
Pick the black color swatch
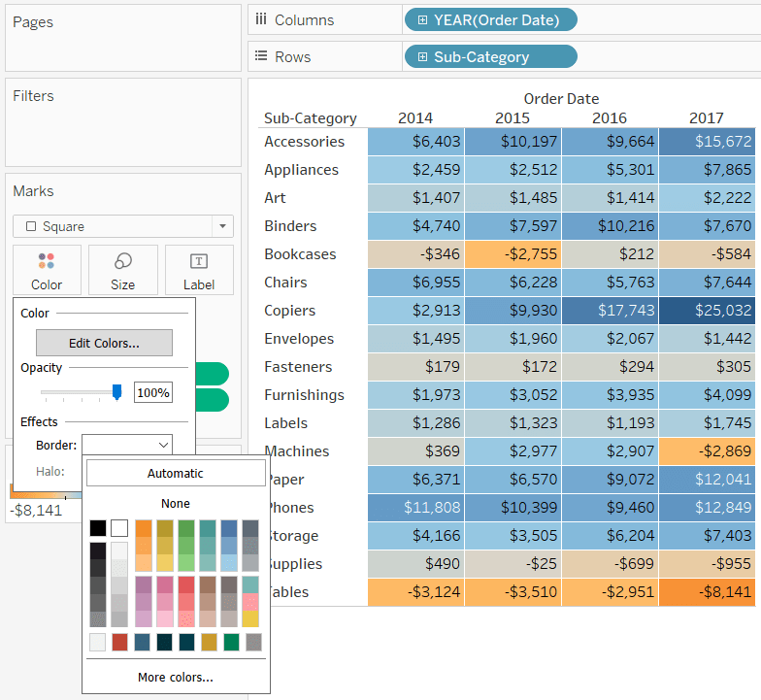pos(97,528)
